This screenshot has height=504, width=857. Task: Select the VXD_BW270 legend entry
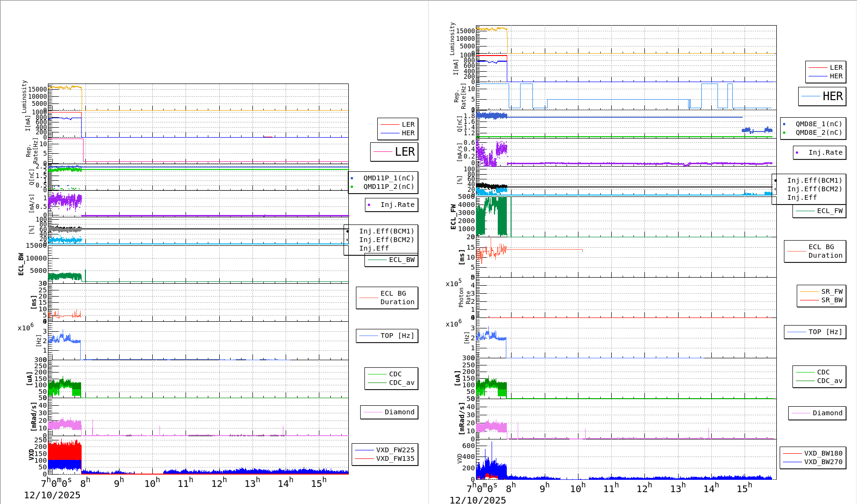823,462
